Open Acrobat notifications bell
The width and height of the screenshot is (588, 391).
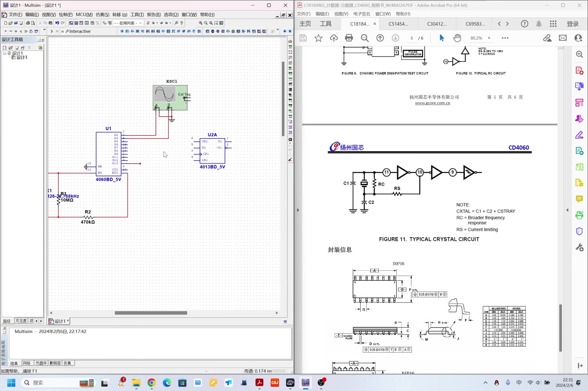coord(539,24)
